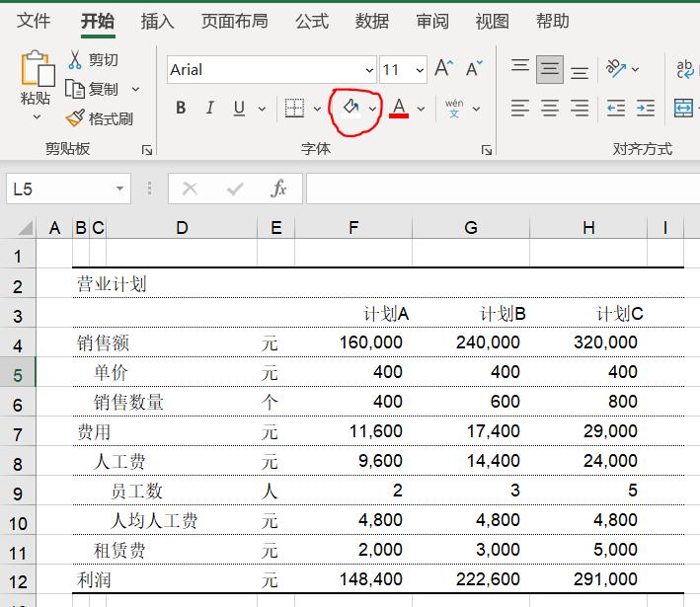Decrease font size with the smaller A
The height and width of the screenshot is (607, 700).
coord(474,69)
